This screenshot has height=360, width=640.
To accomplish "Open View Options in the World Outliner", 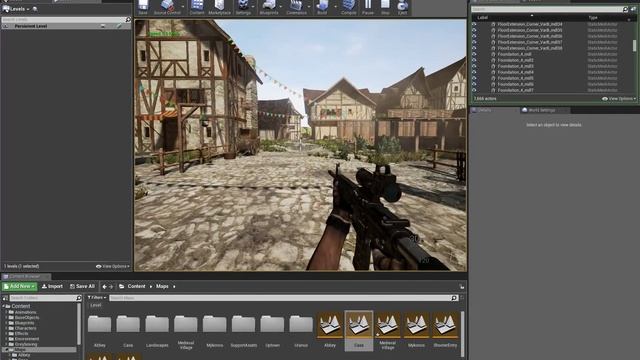I will (619, 99).
